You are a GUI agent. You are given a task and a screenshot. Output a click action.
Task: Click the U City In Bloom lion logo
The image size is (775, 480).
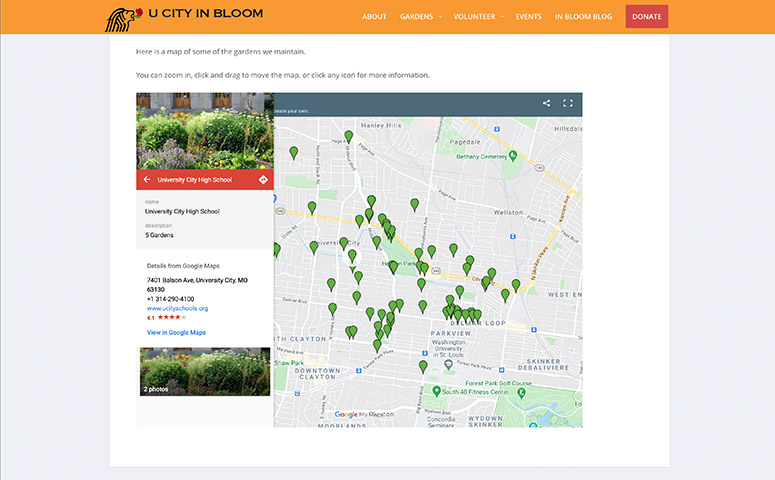click(124, 19)
